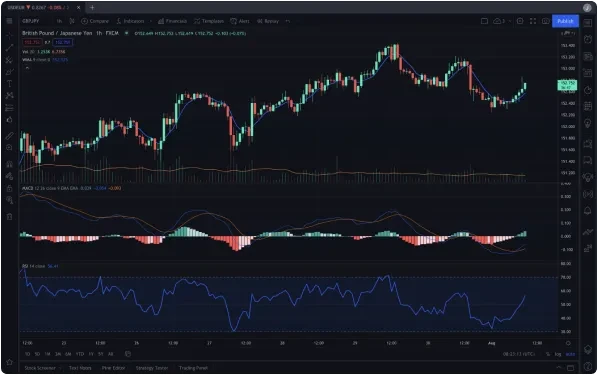Open the Pine Editor tab
The width and height of the screenshot is (598, 375).
[113, 368]
